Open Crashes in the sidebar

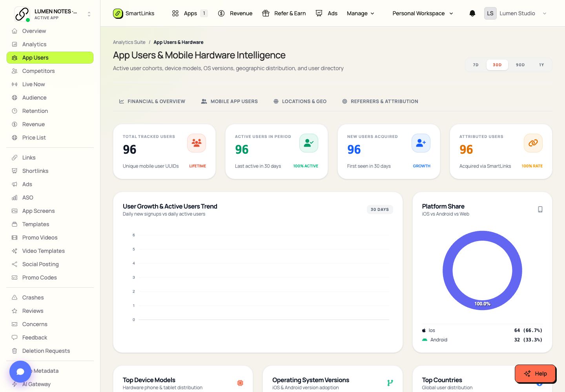pyautogui.click(x=50, y=298)
